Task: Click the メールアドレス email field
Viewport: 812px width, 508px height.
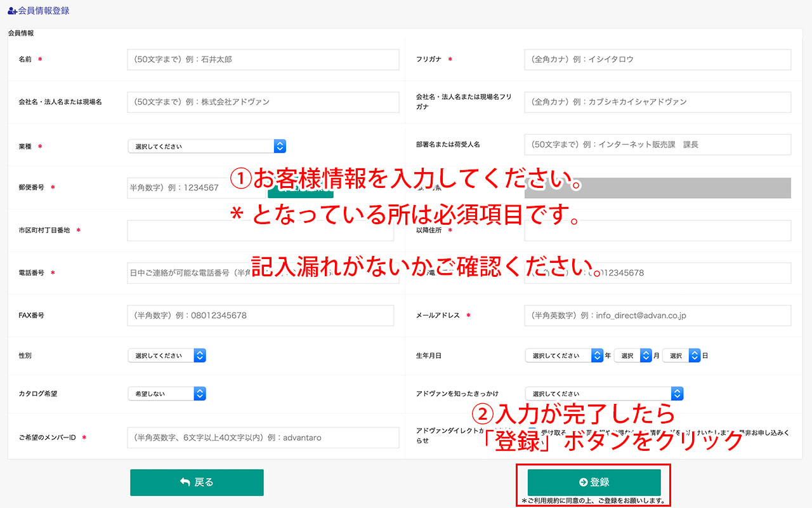Action: [657, 316]
